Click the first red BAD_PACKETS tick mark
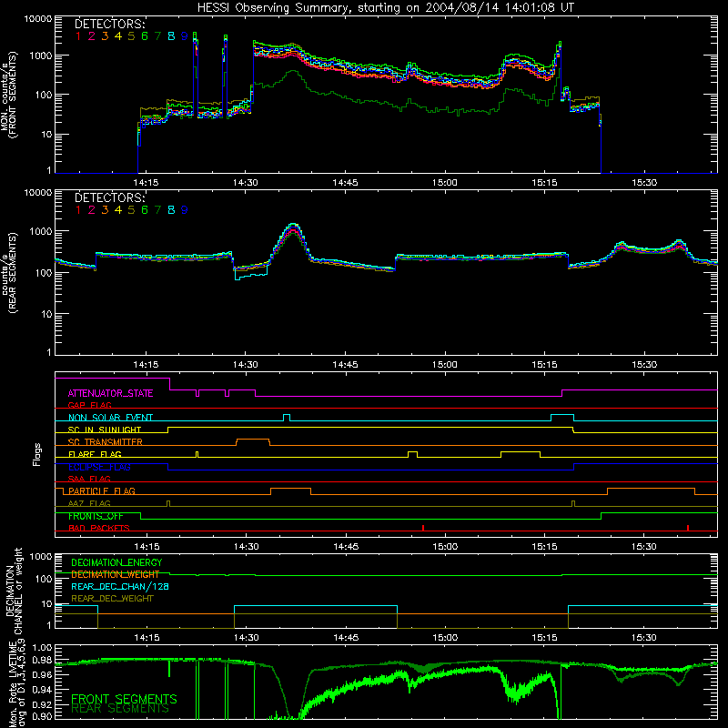This screenshot has height=728, width=728. coord(423,528)
